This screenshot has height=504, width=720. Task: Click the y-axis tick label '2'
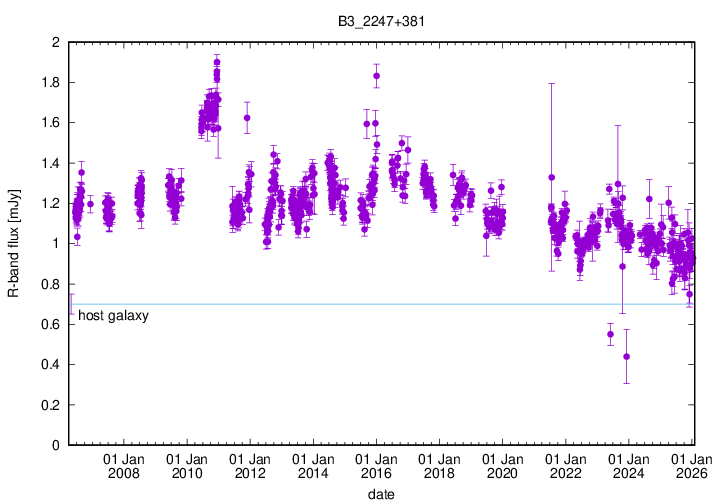56,43
